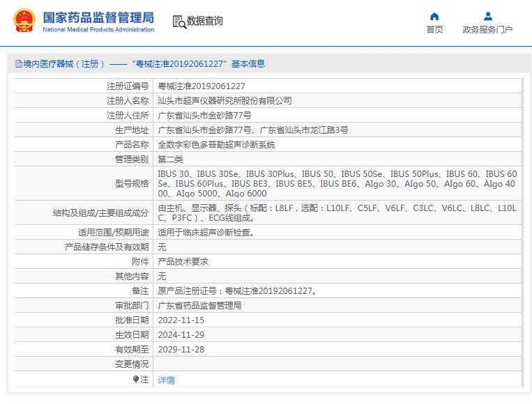The width and height of the screenshot is (532, 404).
Task: Click the product name 全数字彩色多普勒超声诊断系统
Action: [216, 145]
